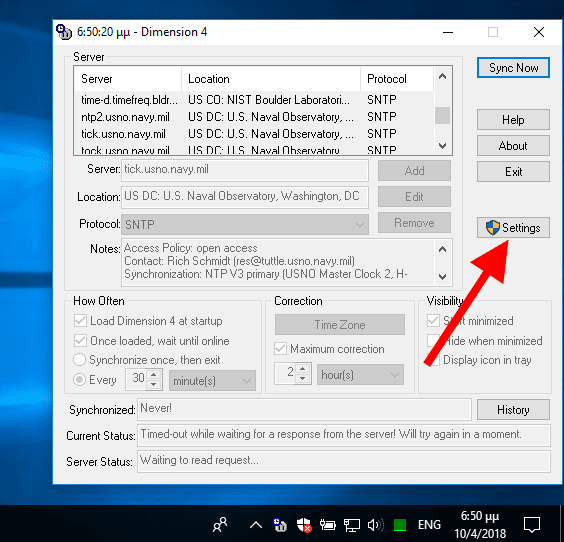Sort by the Server column header

click(128, 79)
